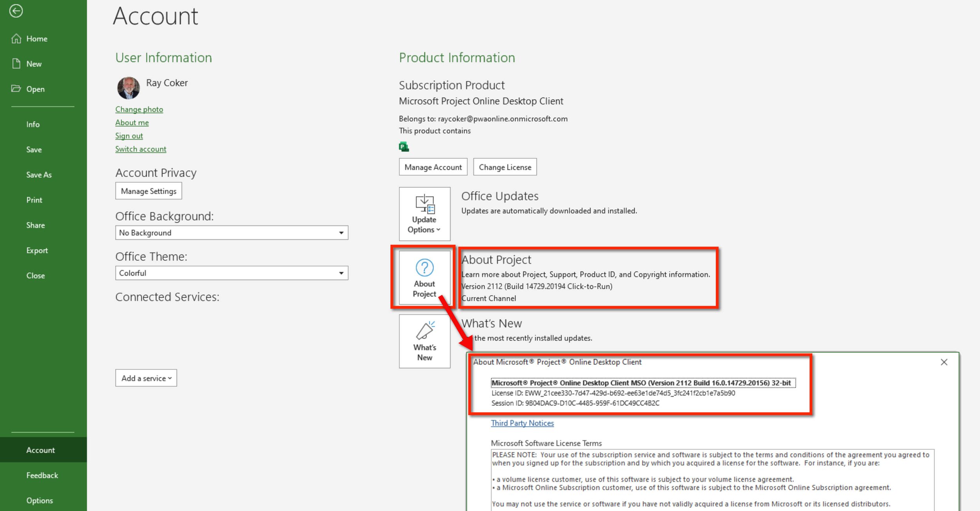Click the Home house icon in sidebar

click(16, 38)
